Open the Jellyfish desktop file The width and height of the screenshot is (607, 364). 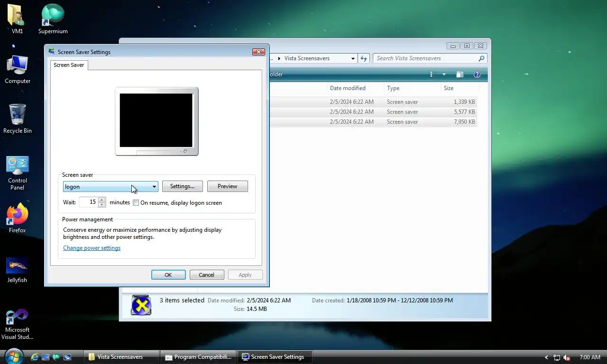pyautogui.click(x=17, y=270)
